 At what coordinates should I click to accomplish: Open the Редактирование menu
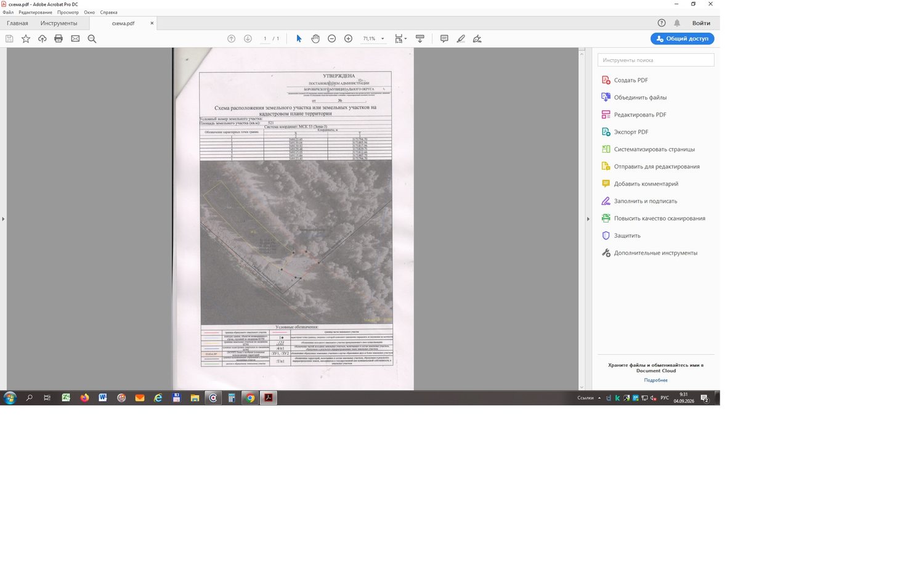pyautogui.click(x=35, y=12)
